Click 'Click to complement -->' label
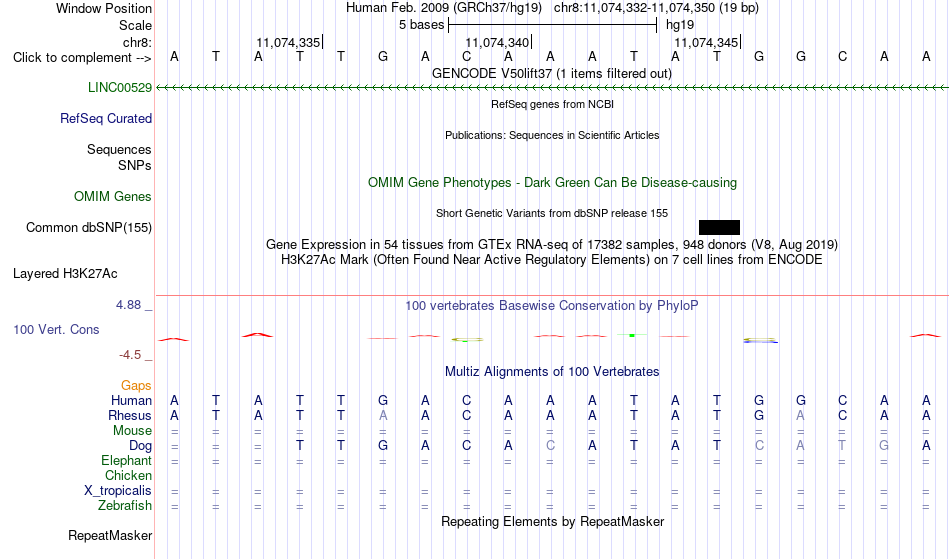The image size is (950, 559). (82, 58)
